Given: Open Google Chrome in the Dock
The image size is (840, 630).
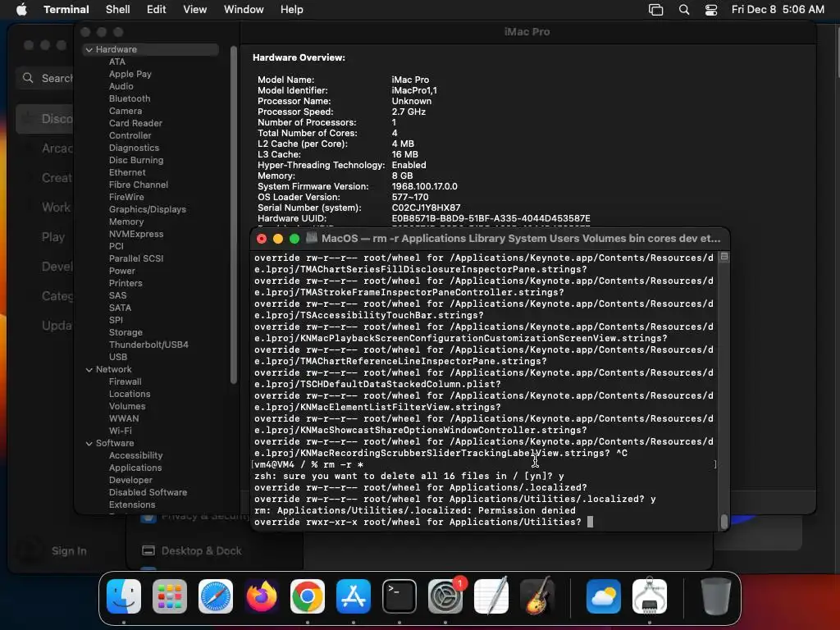Looking at the screenshot, I should pyautogui.click(x=308, y=596).
